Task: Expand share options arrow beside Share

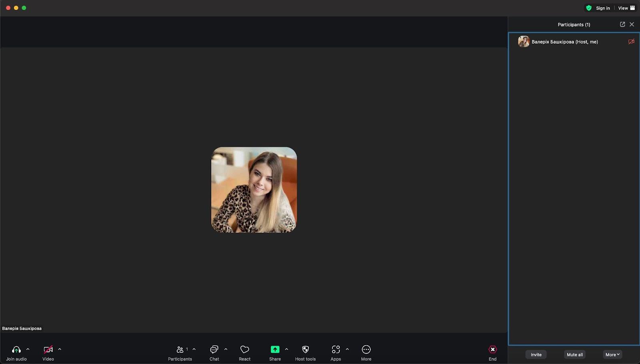Action: click(x=286, y=349)
